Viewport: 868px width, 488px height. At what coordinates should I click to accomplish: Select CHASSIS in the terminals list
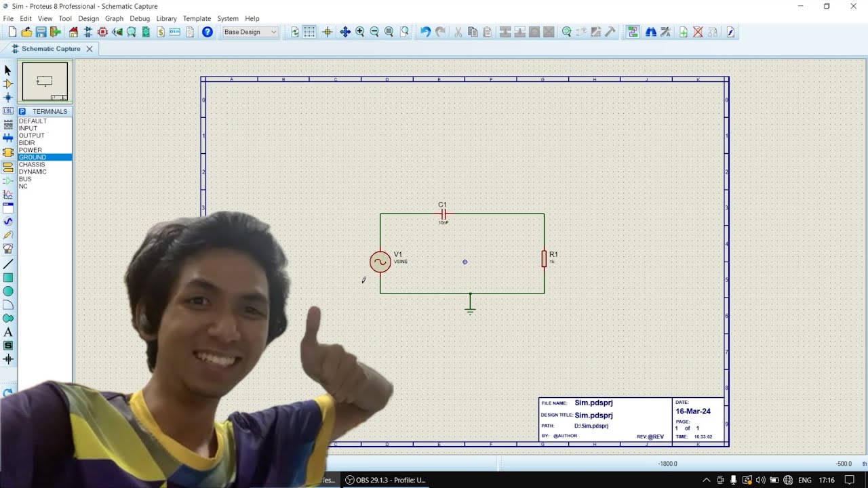(45, 165)
